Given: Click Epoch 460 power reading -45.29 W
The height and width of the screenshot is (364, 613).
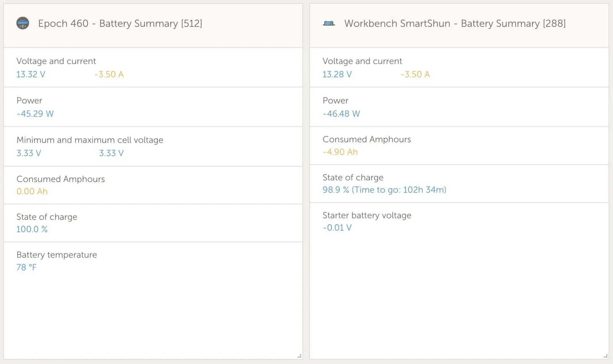Looking at the screenshot, I should [35, 114].
